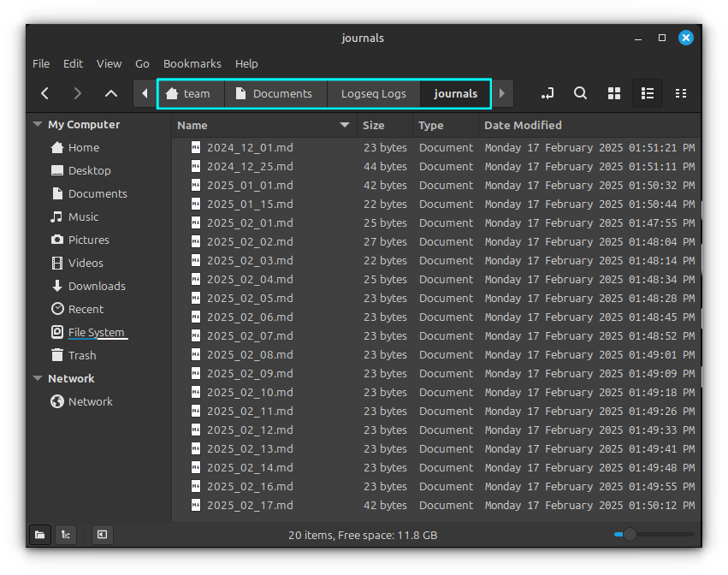Collapse the Network sidebar section
Viewport: 728px width, 575px height.
point(38,378)
